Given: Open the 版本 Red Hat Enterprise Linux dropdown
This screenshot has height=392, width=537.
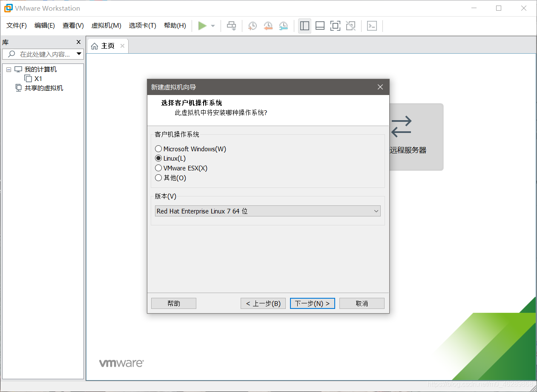Looking at the screenshot, I should (268, 211).
